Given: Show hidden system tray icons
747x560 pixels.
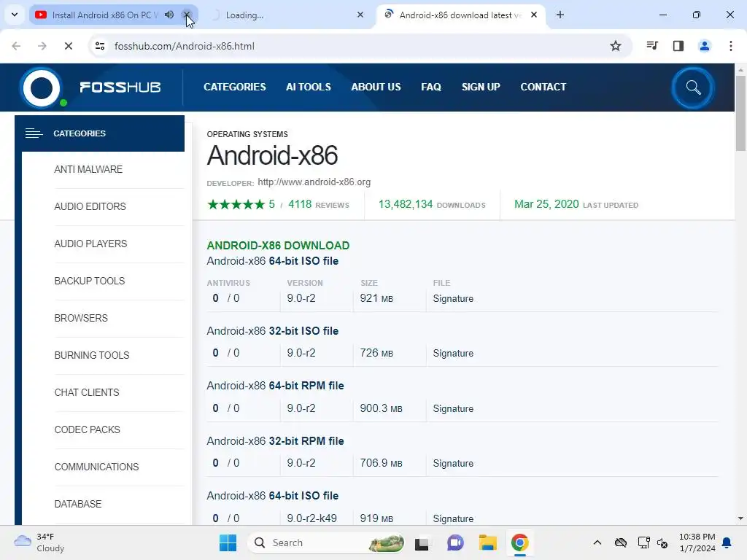Looking at the screenshot, I should [597, 542].
